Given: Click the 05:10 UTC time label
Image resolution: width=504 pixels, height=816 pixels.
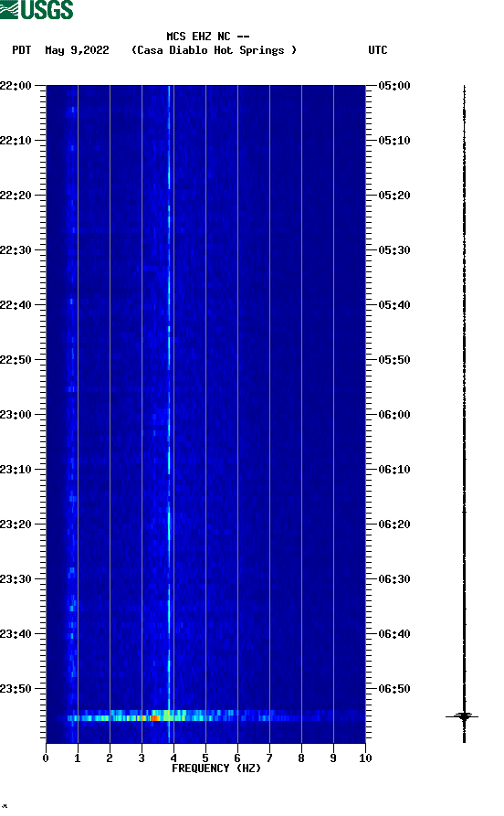Looking at the screenshot, I should point(394,141).
